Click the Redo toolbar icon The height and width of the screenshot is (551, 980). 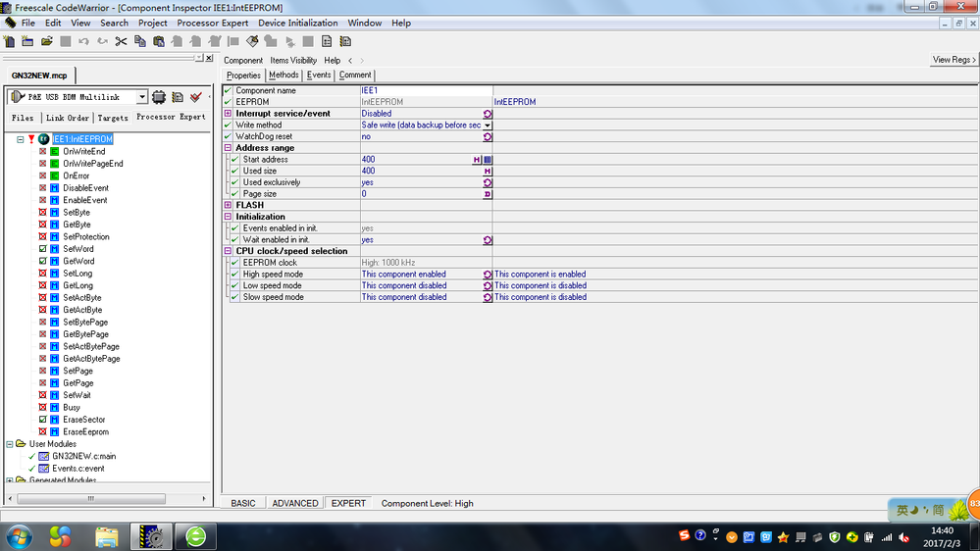click(x=102, y=42)
